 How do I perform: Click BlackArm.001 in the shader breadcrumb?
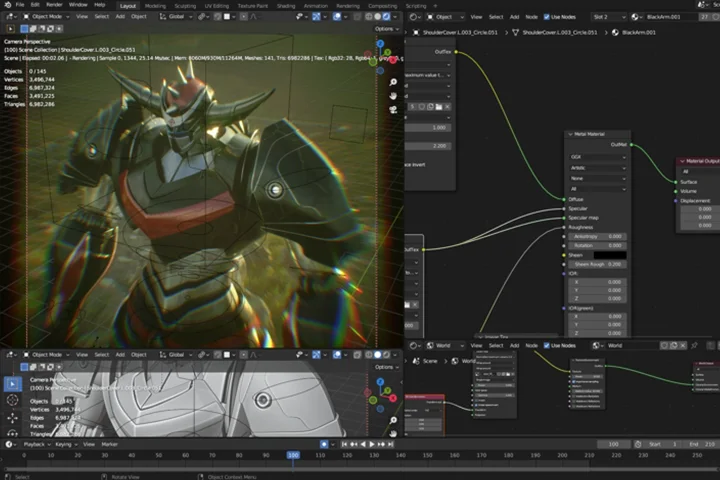(x=639, y=33)
